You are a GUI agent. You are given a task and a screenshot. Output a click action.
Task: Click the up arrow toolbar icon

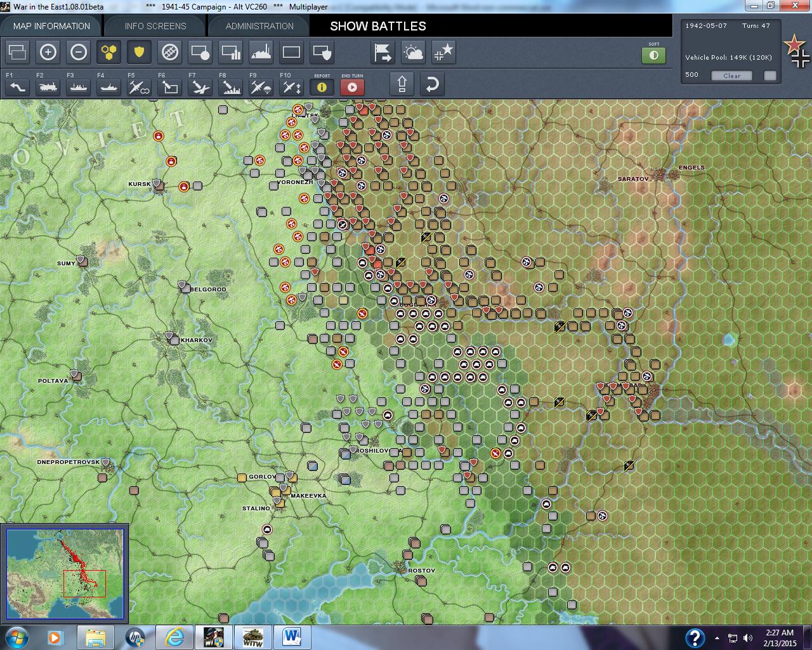click(402, 84)
